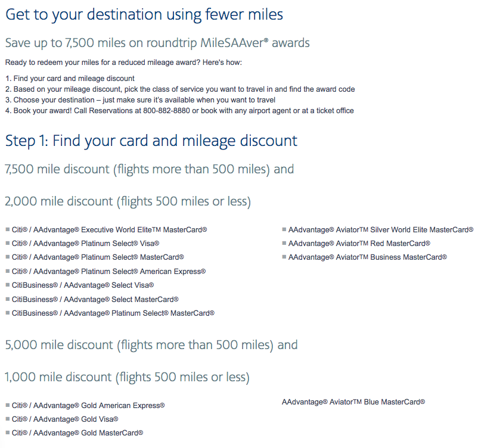Select CitiBusiness AAdvantage Select MasterCard item
The height and width of the screenshot is (448, 478).
coord(95,299)
